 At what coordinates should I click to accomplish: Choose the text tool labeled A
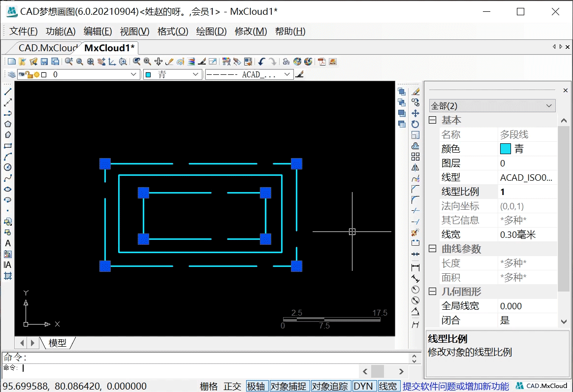click(6, 243)
